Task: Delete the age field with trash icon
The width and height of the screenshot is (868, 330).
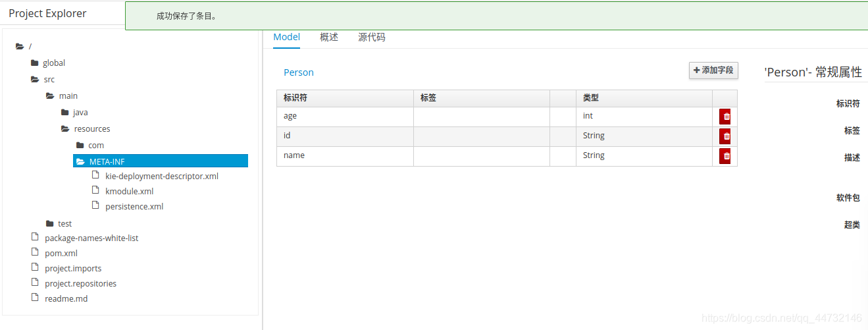Action: click(725, 117)
